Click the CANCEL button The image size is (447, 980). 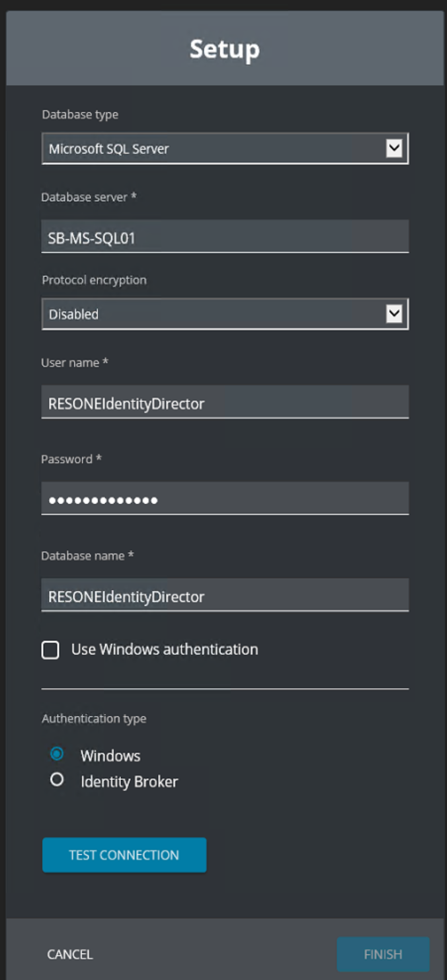click(x=69, y=954)
